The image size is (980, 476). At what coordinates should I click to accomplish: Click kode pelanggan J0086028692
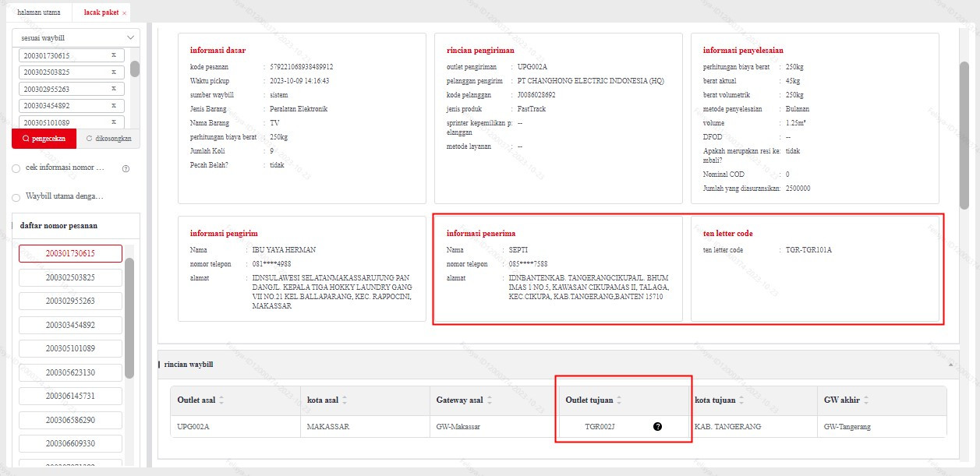(x=536, y=95)
